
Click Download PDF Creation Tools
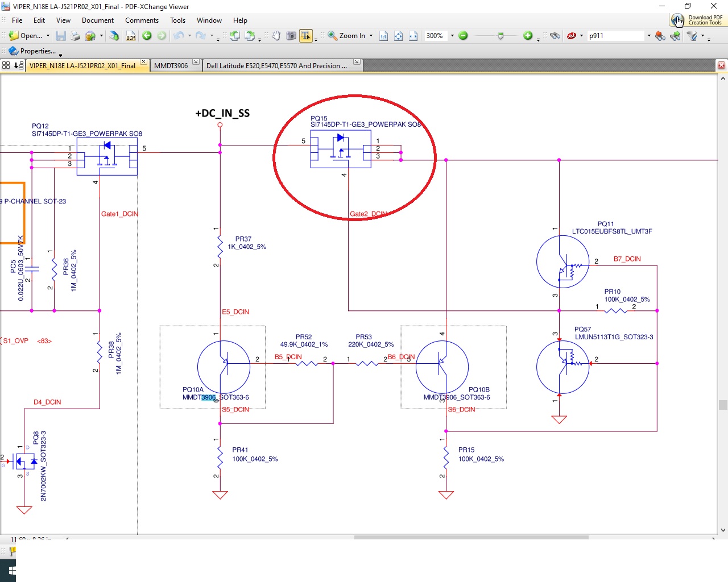pyautogui.click(x=697, y=20)
